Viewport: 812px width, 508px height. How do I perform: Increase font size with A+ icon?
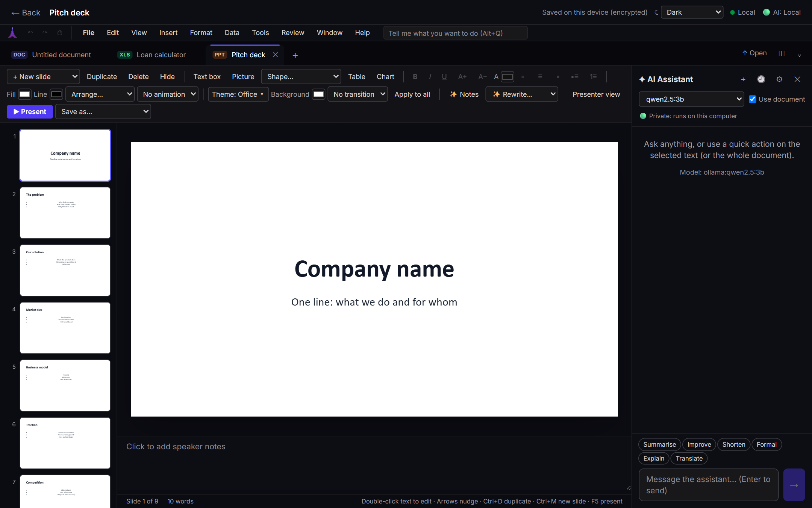[462, 77]
